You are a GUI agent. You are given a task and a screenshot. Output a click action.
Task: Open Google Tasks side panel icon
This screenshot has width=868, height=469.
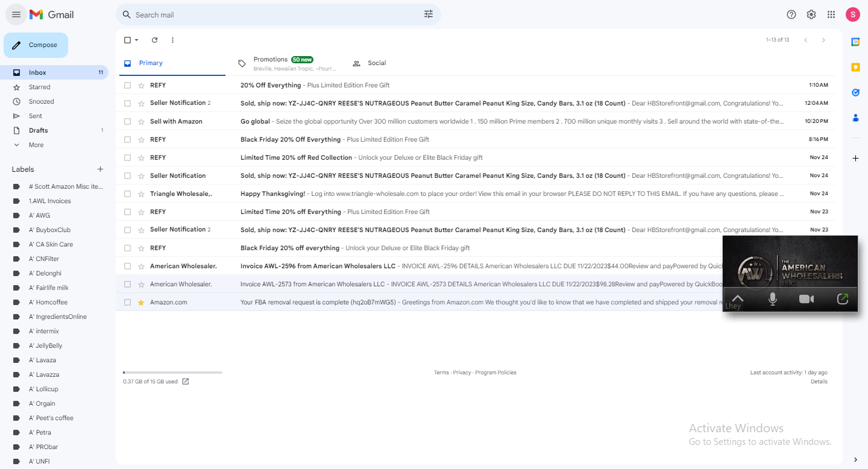point(855,92)
